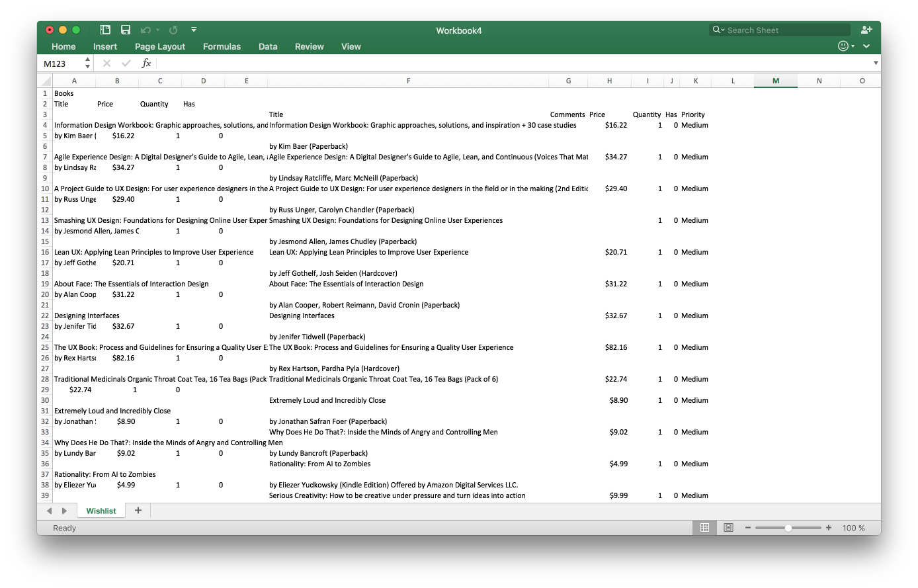Open the Customize Quick Access Toolbar dropdown
This screenshot has height=588, width=918.
pyautogui.click(x=194, y=30)
